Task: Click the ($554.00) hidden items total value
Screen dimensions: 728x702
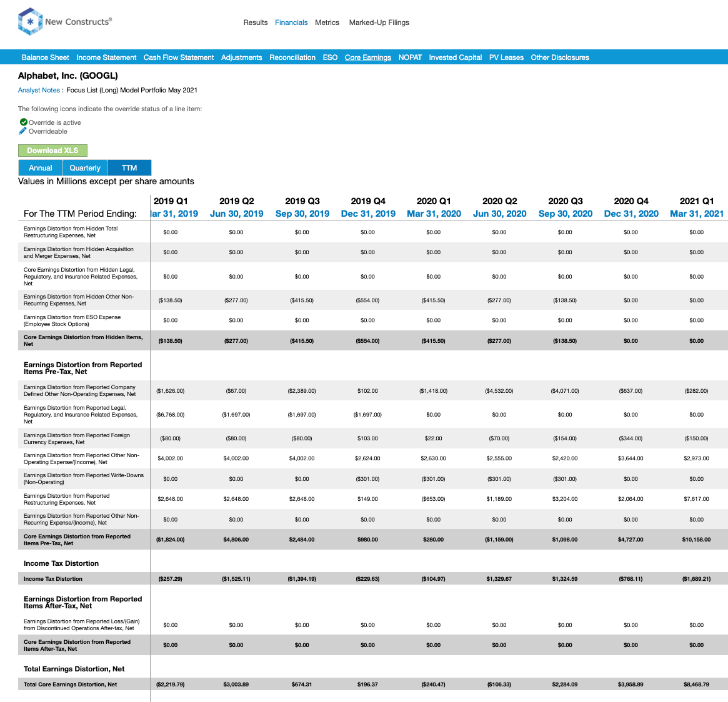Action: click(367, 341)
